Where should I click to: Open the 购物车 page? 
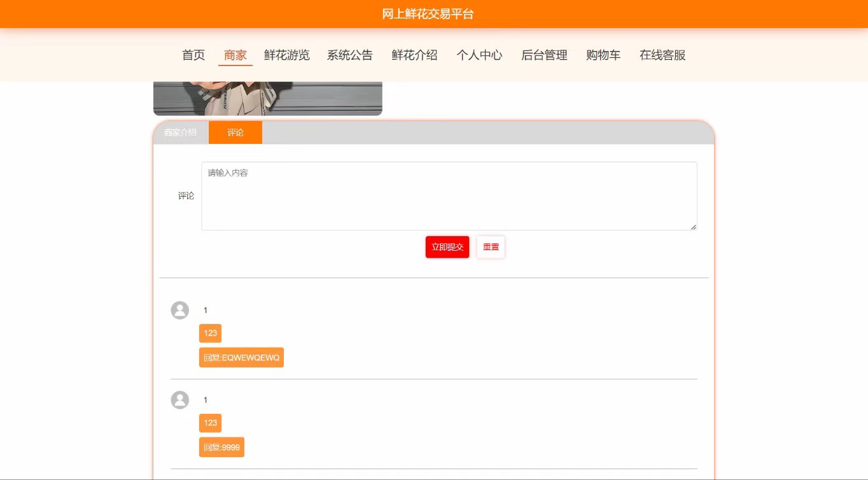click(603, 55)
